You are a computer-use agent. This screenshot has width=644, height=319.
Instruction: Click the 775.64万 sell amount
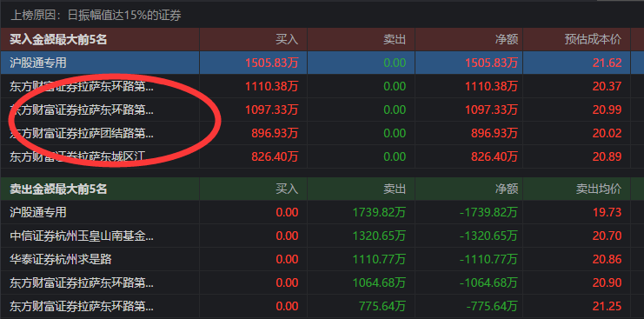(x=382, y=306)
